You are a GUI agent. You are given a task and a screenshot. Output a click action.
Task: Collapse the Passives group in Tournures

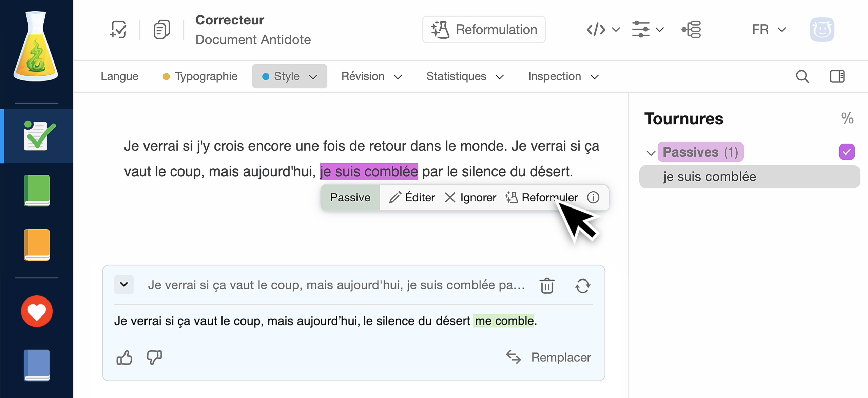[650, 152]
